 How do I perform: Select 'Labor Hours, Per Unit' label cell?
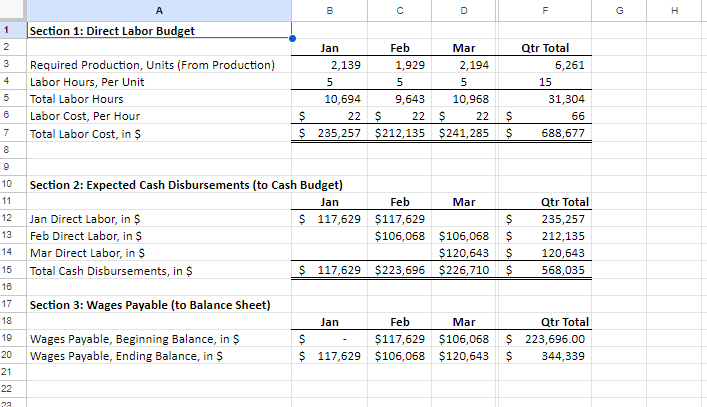pos(159,82)
